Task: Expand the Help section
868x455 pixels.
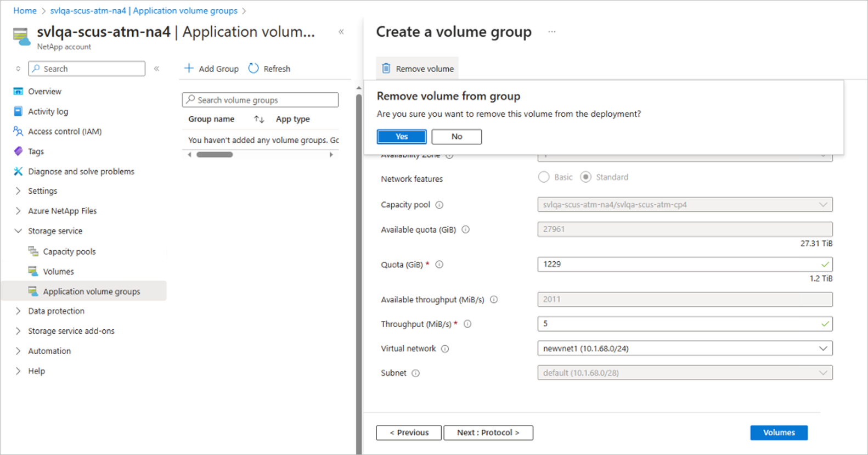Action: tap(18, 371)
